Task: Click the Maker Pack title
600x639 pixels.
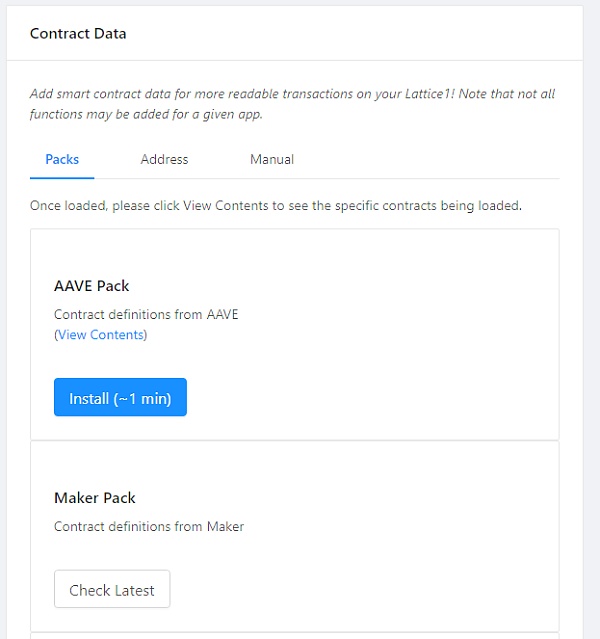Action: (x=95, y=498)
